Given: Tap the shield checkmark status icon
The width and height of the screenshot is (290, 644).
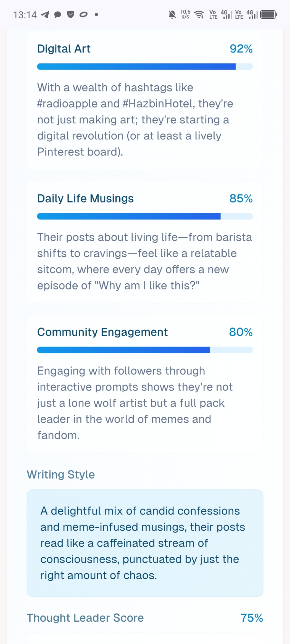Looking at the screenshot, I should [71, 14].
